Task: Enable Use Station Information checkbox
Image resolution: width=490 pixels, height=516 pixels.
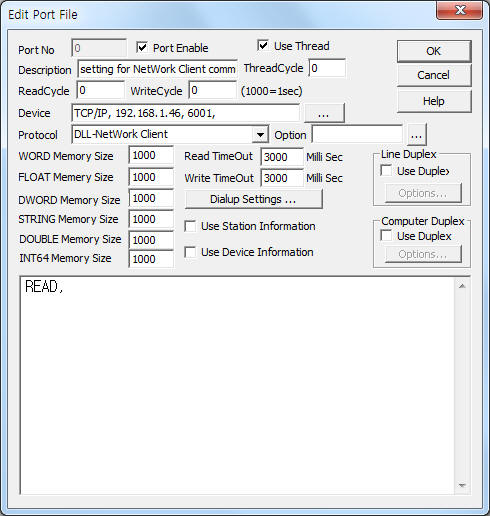Action: tap(190, 226)
